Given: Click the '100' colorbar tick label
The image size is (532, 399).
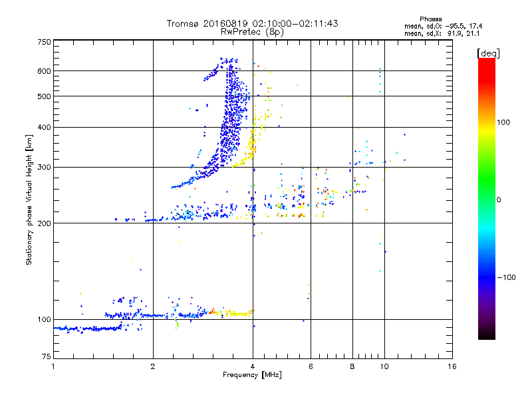Looking at the screenshot, I should coord(503,122).
